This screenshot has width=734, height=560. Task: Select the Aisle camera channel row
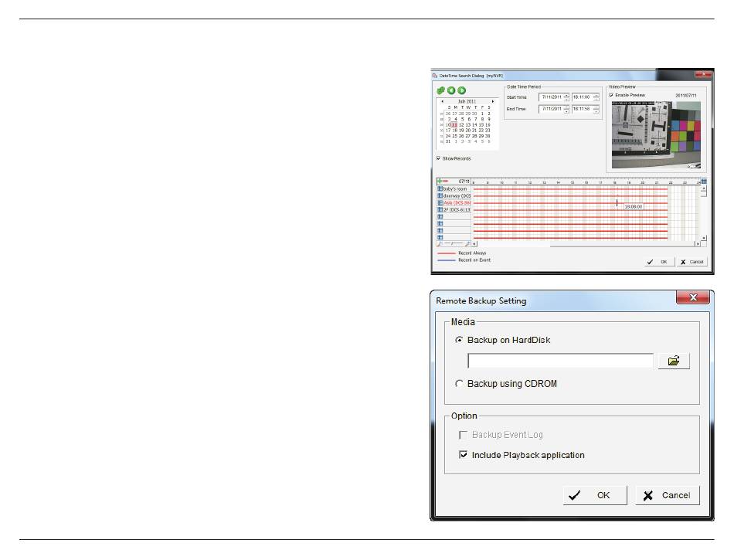[457, 202]
